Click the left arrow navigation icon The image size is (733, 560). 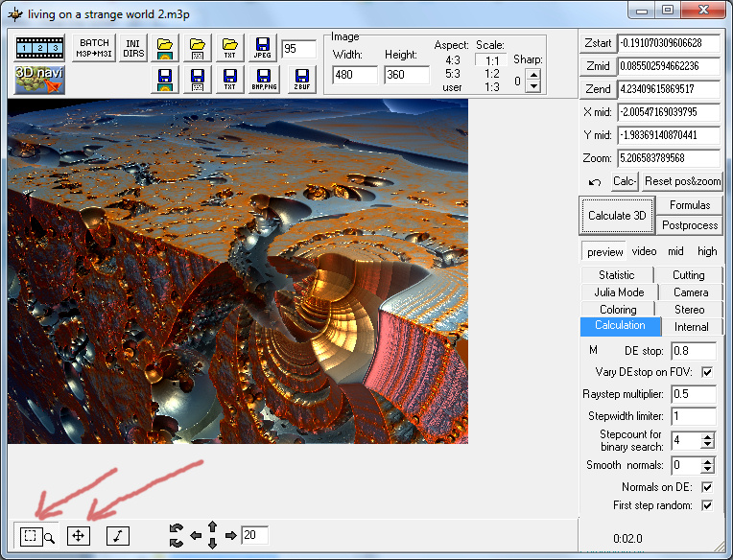click(x=196, y=535)
